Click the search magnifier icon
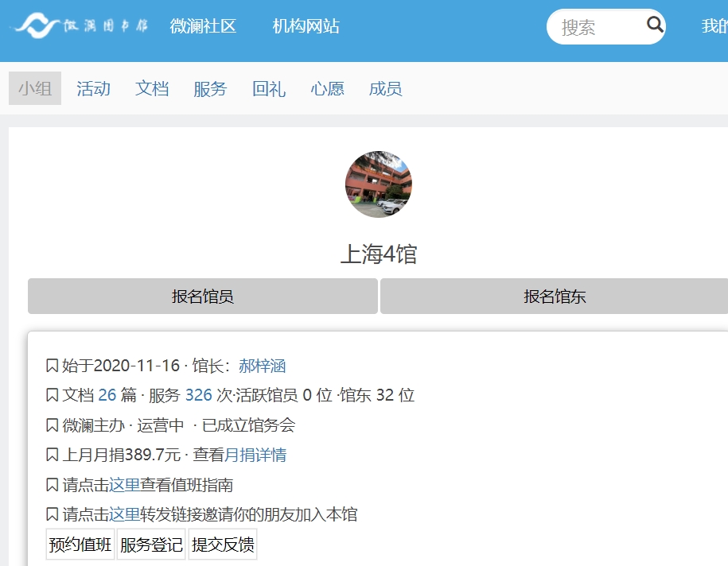The width and height of the screenshot is (728, 566). (655, 25)
